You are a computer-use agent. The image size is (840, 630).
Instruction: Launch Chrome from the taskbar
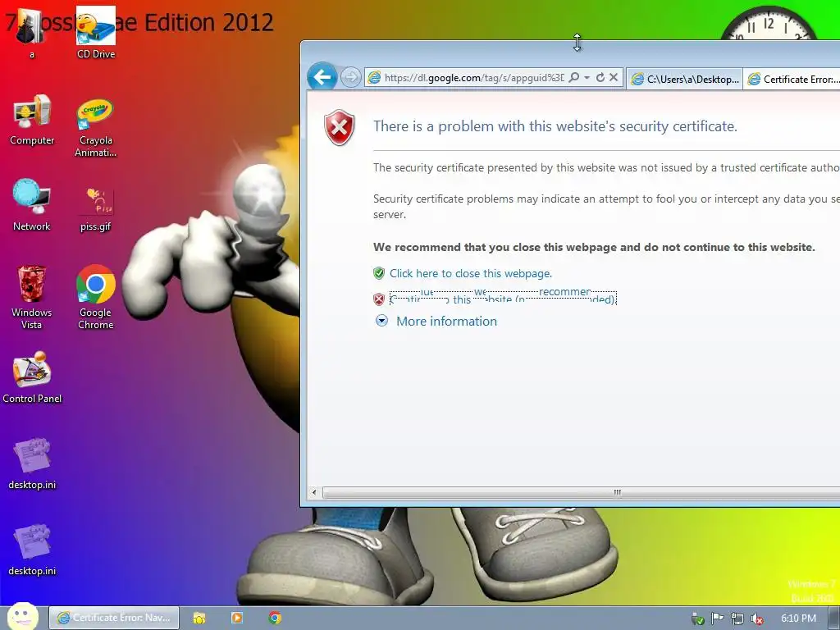click(275, 618)
